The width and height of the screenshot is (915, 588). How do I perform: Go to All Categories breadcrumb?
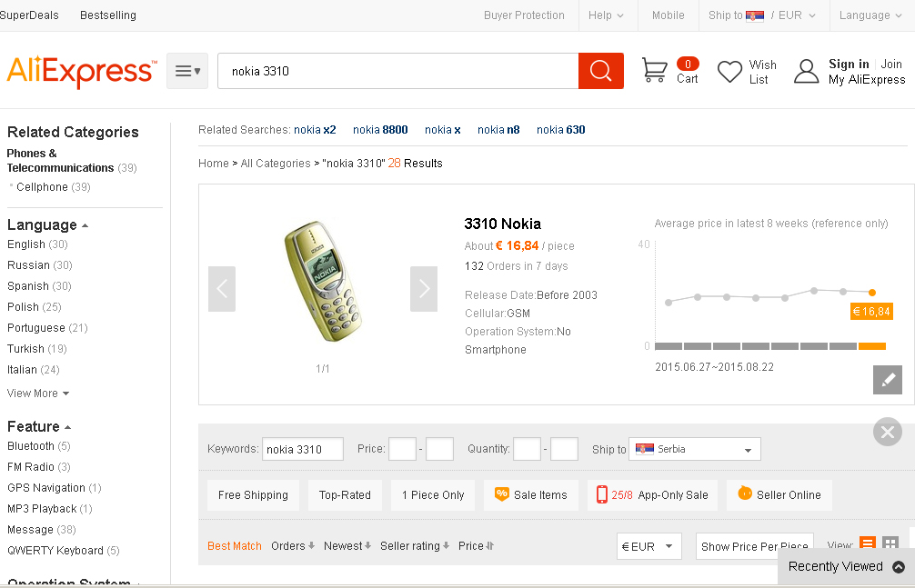click(x=276, y=164)
